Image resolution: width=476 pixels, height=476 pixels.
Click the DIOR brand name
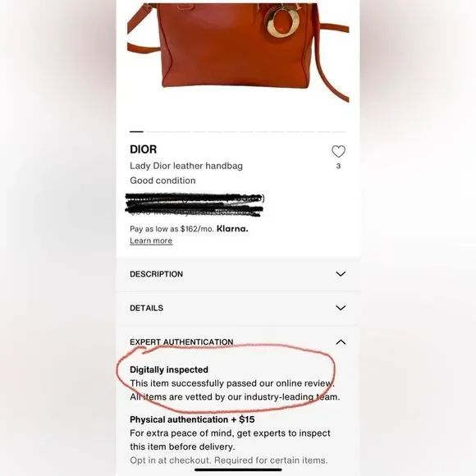click(144, 149)
